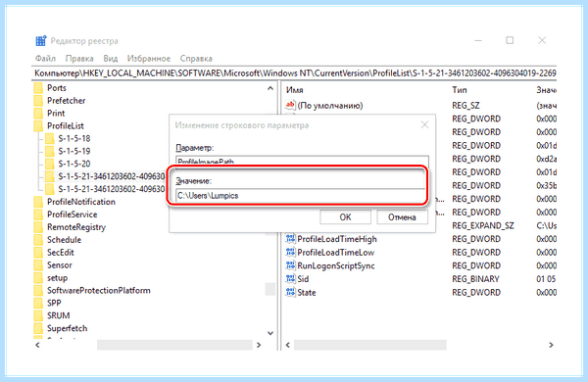Select the Schedule folder icon
Image resolution: width=588 pixels, height=382 pixels.
pyautogui.click(x=38, y=240)
